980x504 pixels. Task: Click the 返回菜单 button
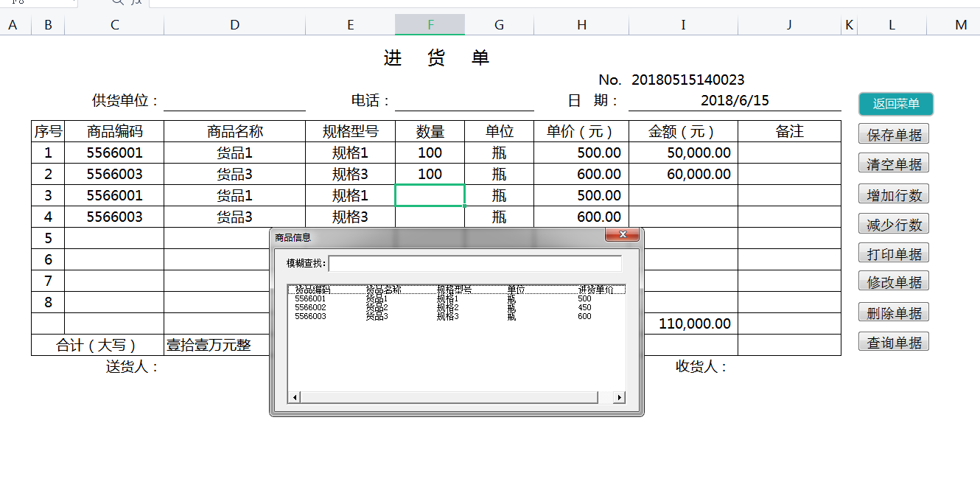coord(896,104)
